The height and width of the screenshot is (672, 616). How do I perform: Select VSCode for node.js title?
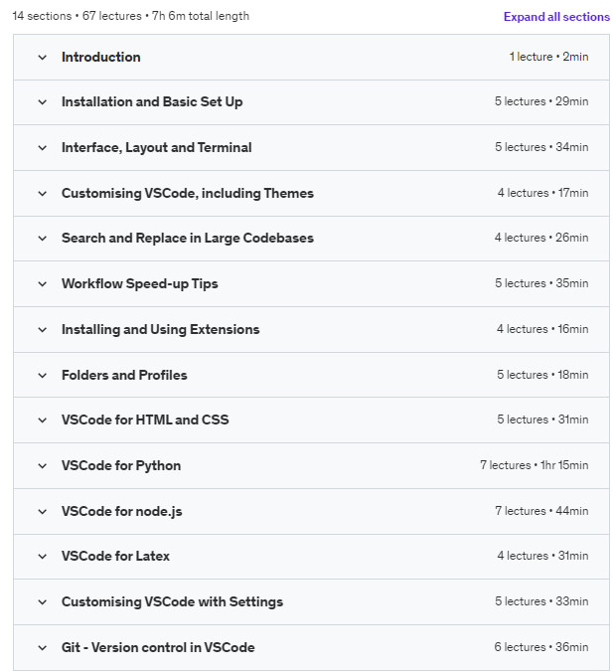[x=121, y=511]
